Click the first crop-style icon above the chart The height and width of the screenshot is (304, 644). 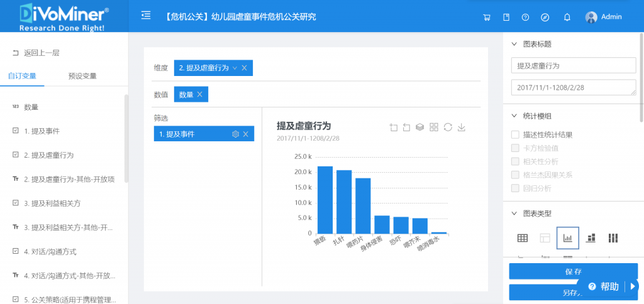[394, 127]
